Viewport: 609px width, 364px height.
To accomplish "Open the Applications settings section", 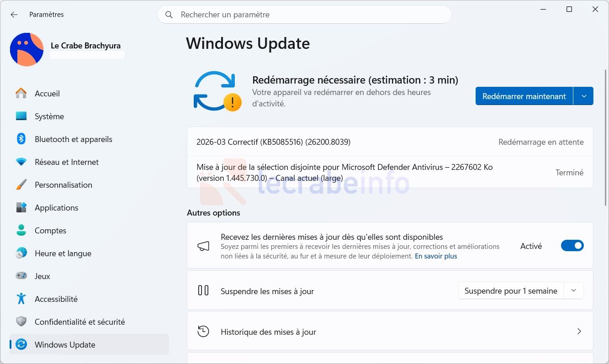I will click(56, 208).
